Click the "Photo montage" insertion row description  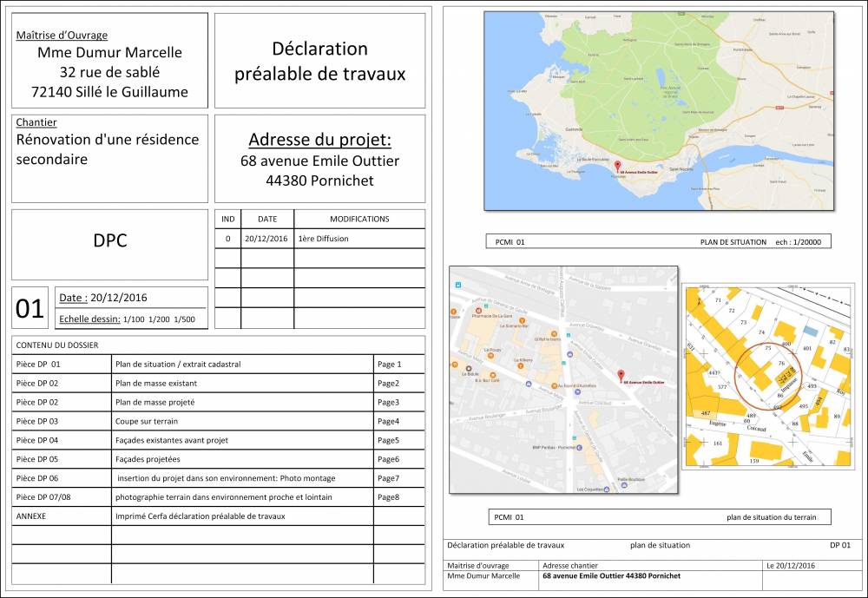click(227, 478)
